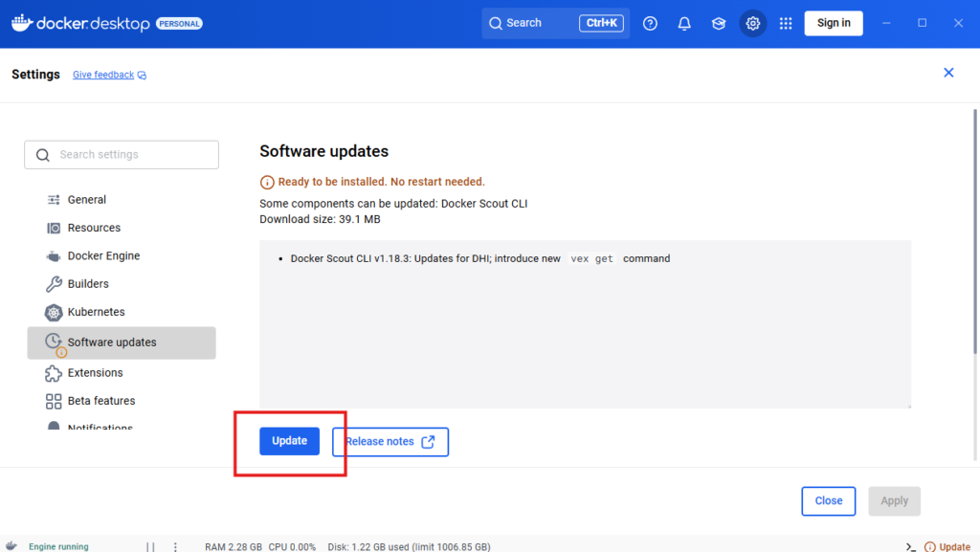
Task: Open the Learning center graduation cap icon
Action: (718, 23)
